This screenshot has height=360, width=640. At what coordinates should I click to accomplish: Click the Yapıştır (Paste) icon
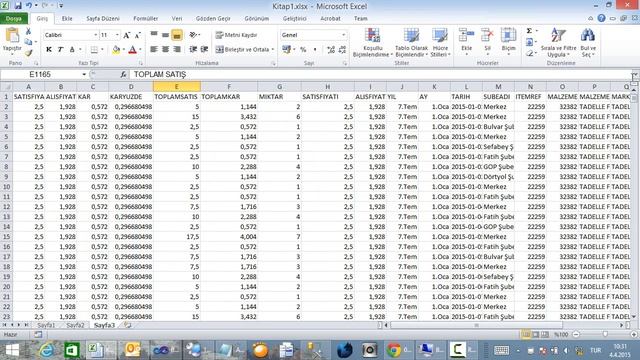pos(12,36)
